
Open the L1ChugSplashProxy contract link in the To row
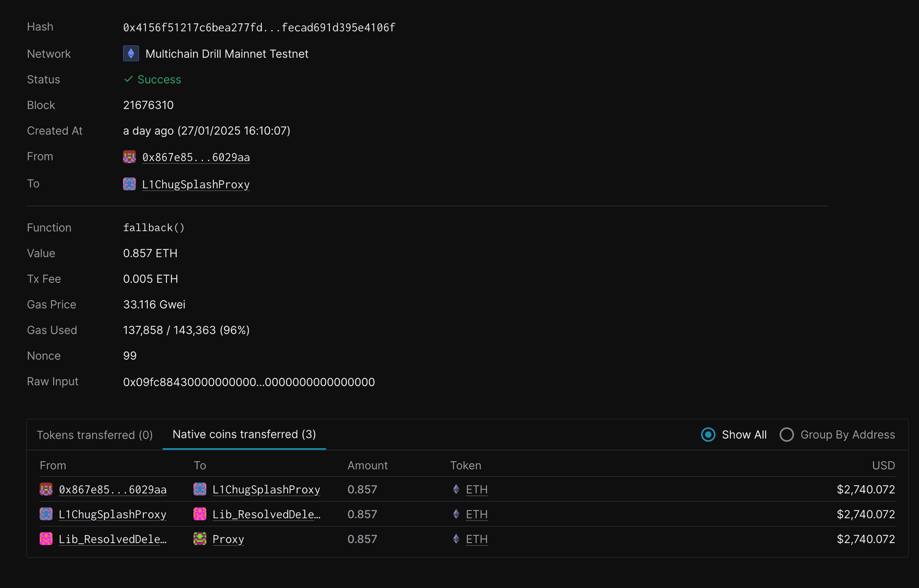(196, 184)
